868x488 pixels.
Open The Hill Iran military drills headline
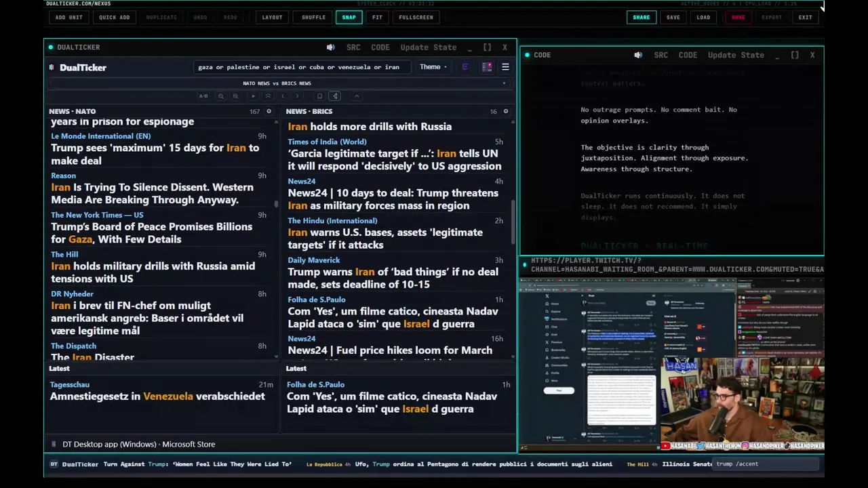click(153, 272)
